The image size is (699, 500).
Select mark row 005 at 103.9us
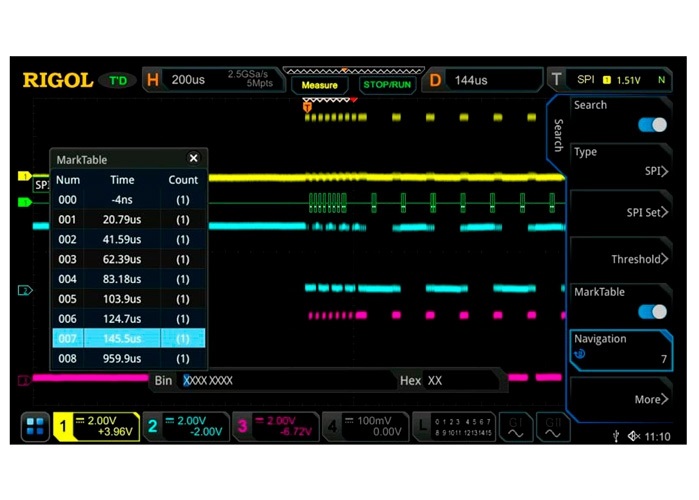tap(128, 299)
